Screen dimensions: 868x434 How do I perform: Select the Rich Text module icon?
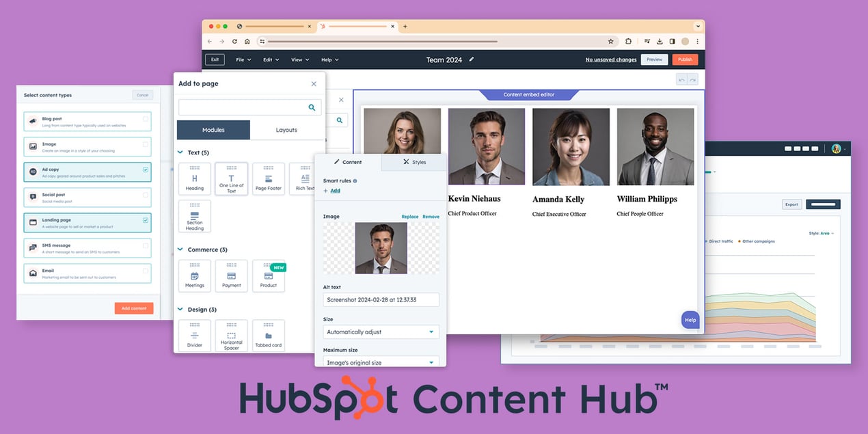(x=304, y=178)
